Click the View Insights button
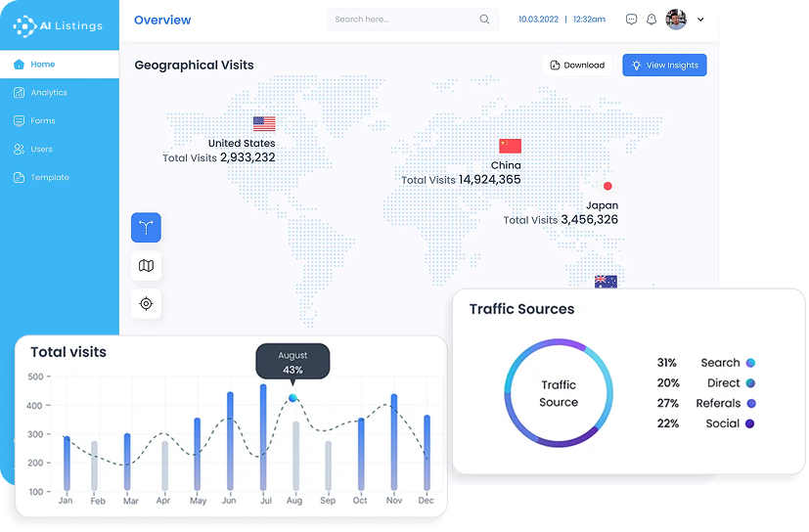 coord(664,66)
